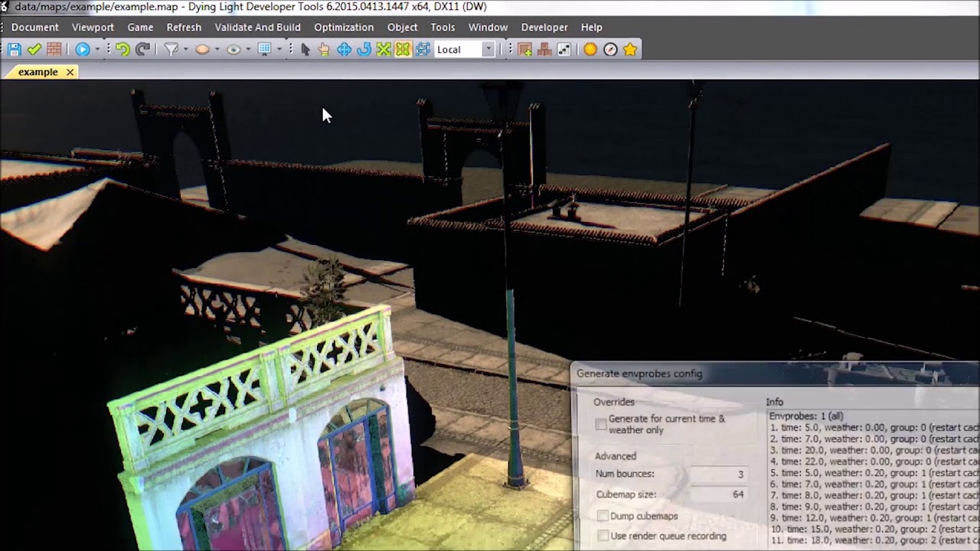Open the Developer menu
Screen dimensions: 980x551
pos(544,27)
